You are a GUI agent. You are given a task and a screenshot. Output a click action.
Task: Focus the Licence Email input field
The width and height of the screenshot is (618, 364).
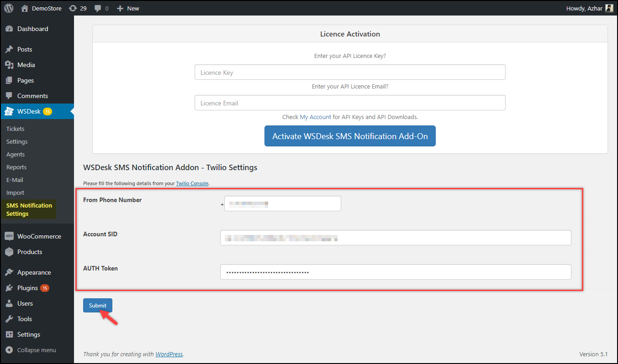click(x=350, y=103)
